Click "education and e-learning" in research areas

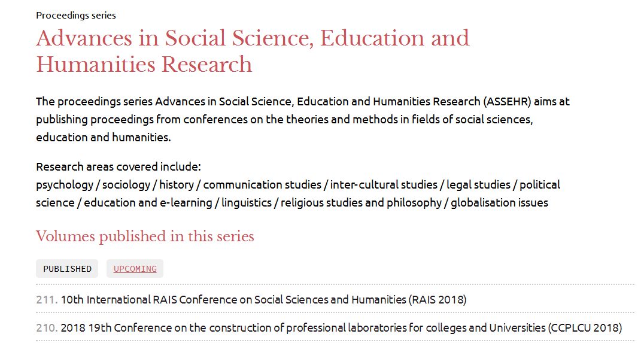coord(148,202)
